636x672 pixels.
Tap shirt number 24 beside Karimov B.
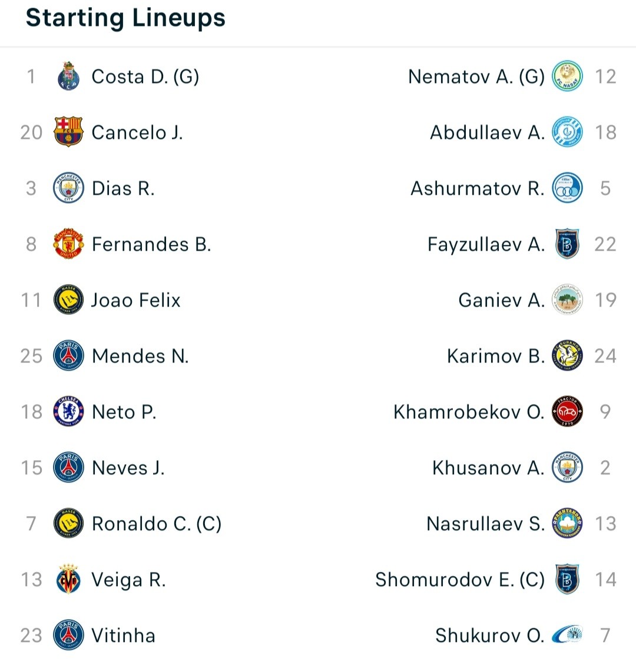(605, 356)
